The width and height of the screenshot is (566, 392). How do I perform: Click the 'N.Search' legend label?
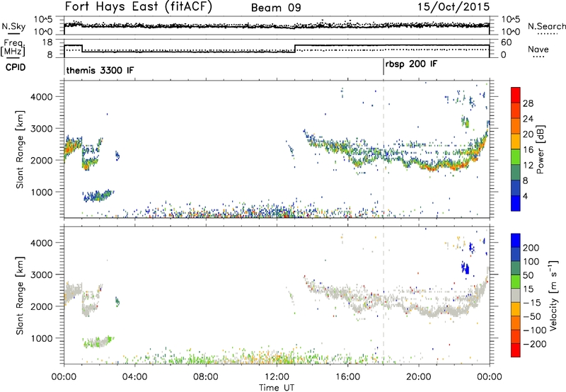(x=546, y=26)
